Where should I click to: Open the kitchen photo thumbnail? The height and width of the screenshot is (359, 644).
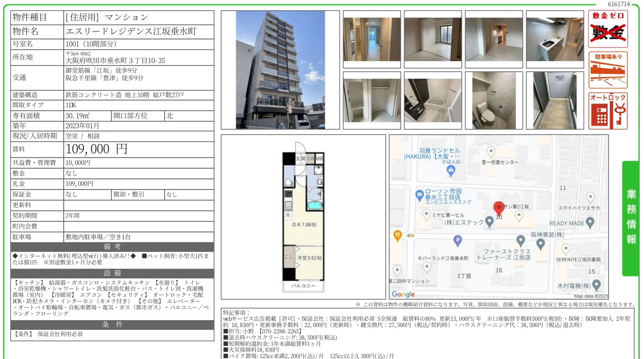pyautogui.click(x=555, y=39)
